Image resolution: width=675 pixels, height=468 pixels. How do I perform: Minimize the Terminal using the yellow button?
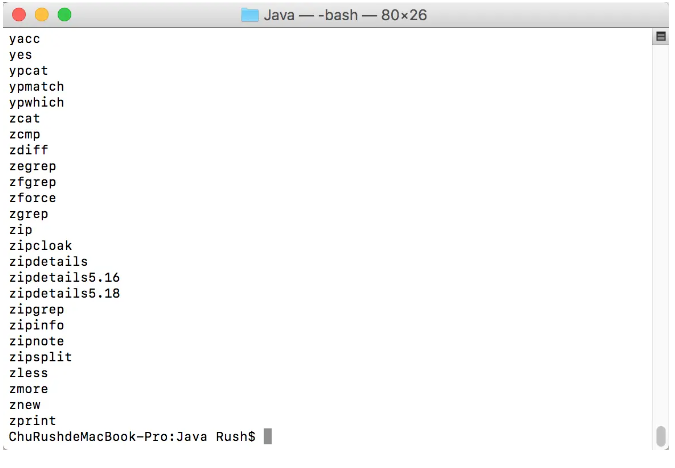tap(42, 15)
